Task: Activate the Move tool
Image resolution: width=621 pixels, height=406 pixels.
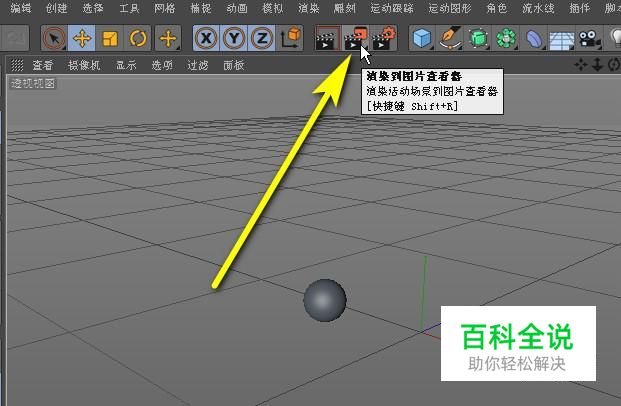Action: (82, 38)
